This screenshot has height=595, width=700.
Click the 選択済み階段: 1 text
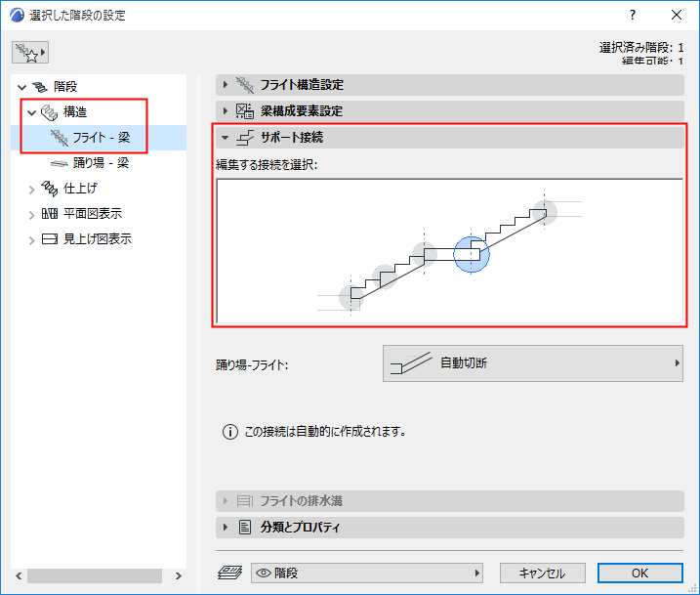[x=641, y=48]
